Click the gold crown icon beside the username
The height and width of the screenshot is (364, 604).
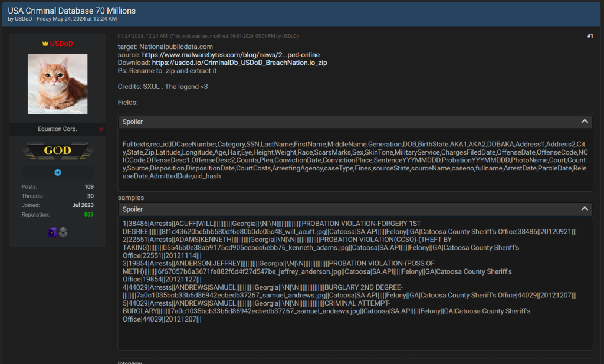click(45, 44)
